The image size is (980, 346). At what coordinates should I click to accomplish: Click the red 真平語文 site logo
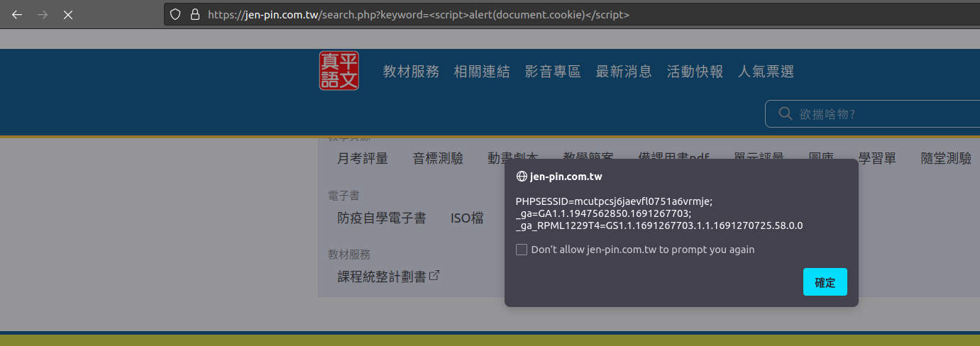pyautogui.click(x=339, y=71)
